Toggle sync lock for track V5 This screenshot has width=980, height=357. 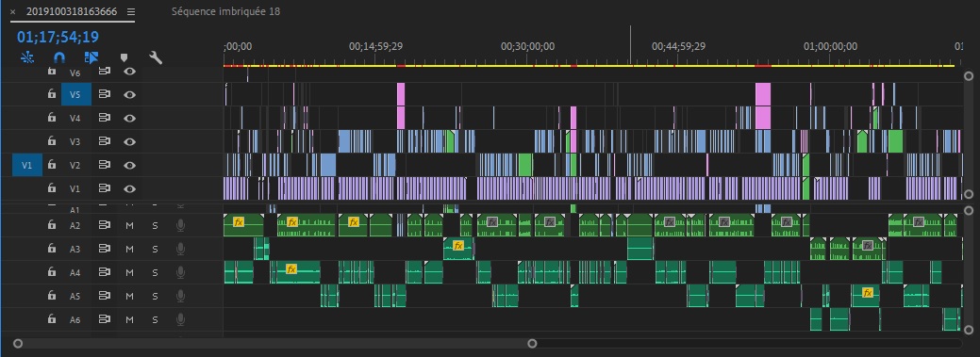click(x=105, y=94)
